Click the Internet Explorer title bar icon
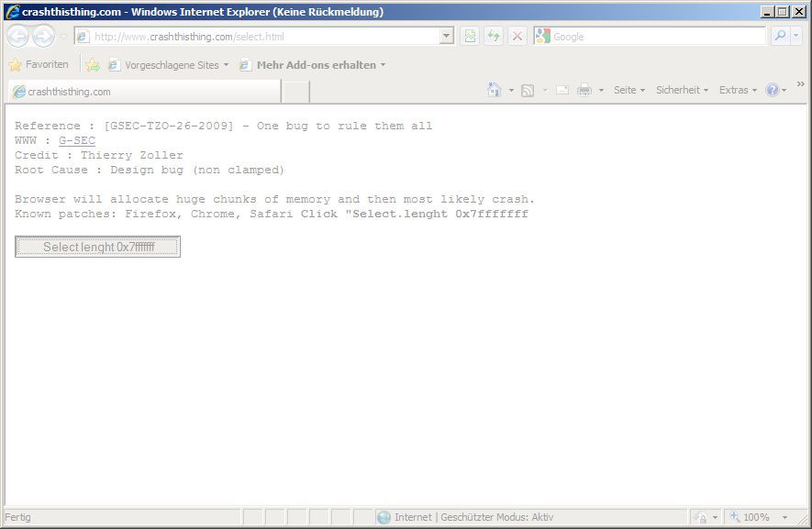The width and height of the screenshot is (812, 529). 13,11
